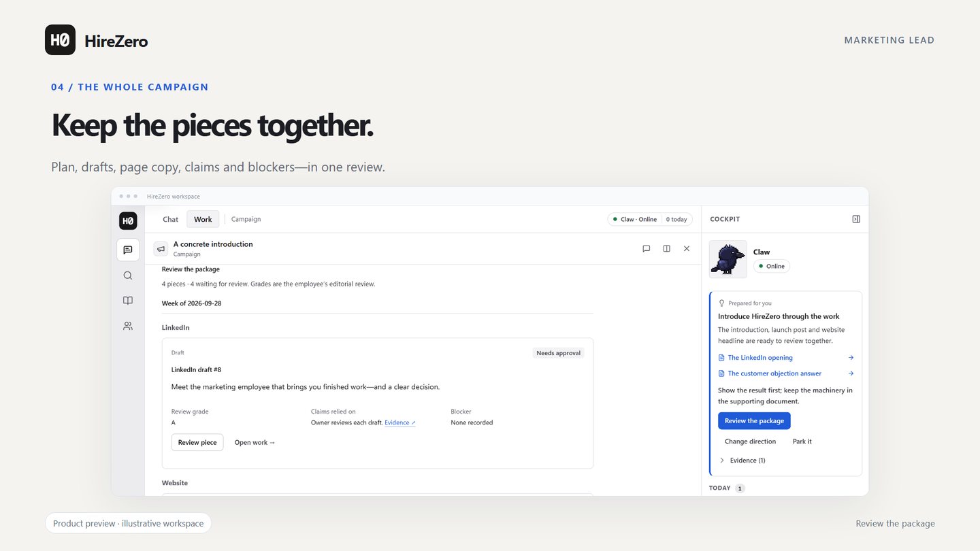Click the A concrete introduction title
This screenshot has height=551, width=980.
pyautogui.click(x=213, y=244)
